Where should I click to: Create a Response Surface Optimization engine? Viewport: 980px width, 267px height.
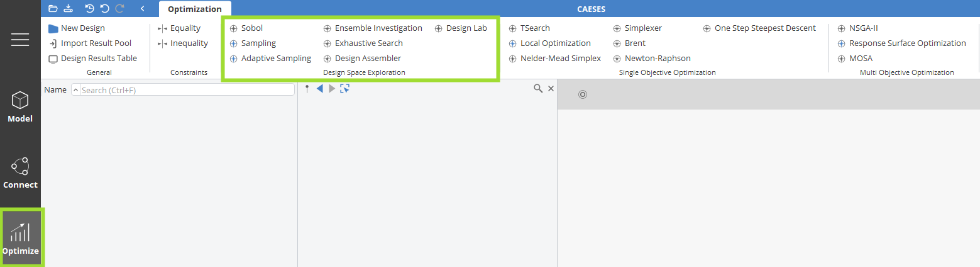coord(902,43)
